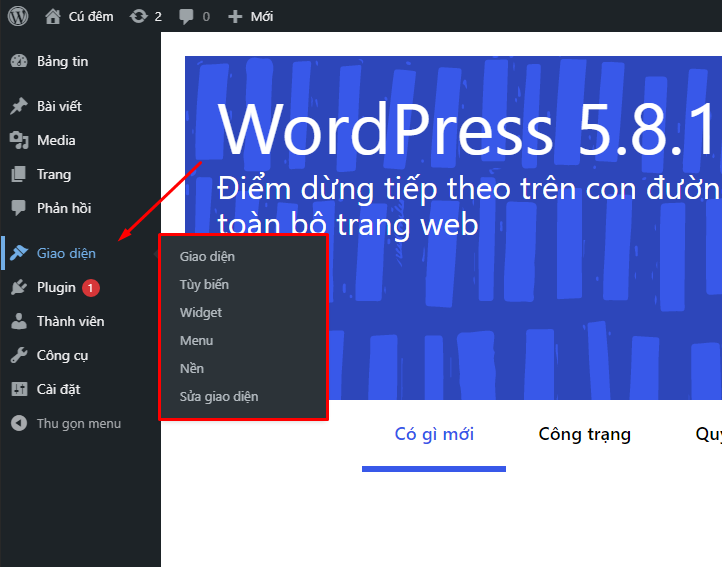Open Plugin menu label
Viewport: 722px width, 567px height.
coord(56,287)
